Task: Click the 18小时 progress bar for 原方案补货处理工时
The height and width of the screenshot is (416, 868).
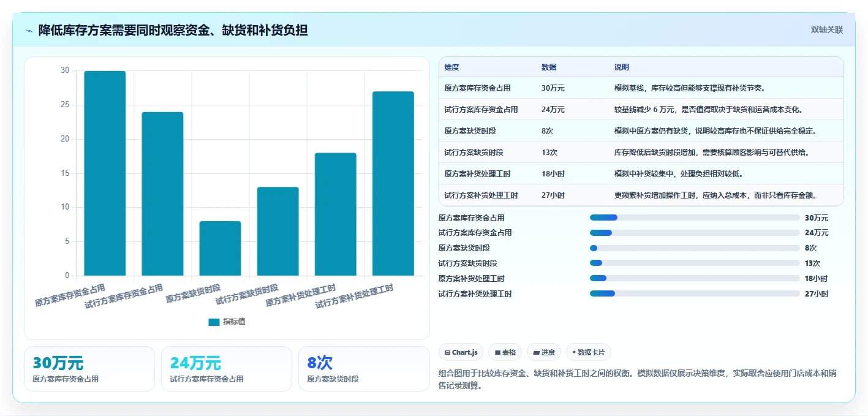Action: point(695,278)
